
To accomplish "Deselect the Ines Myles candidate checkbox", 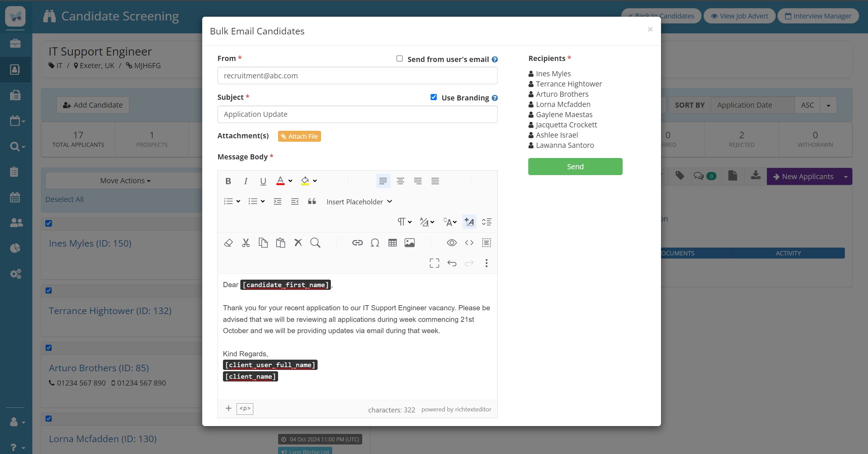I will coord(49,223).
